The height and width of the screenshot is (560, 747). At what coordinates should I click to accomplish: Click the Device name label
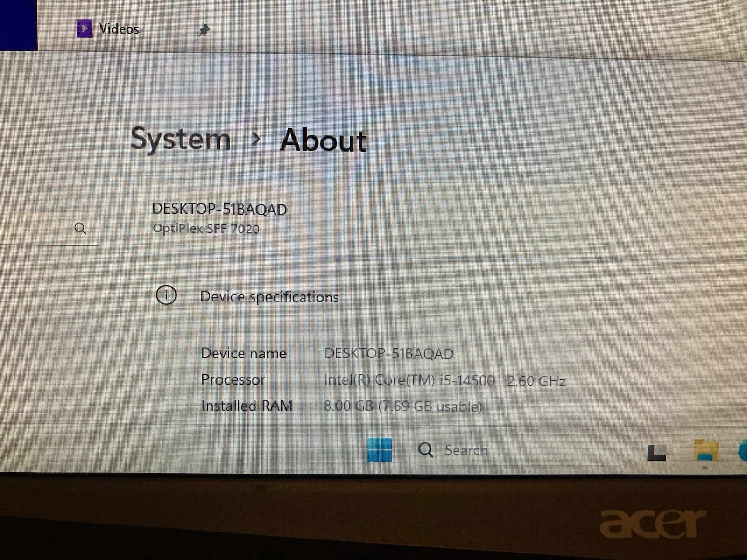(244, 353)
